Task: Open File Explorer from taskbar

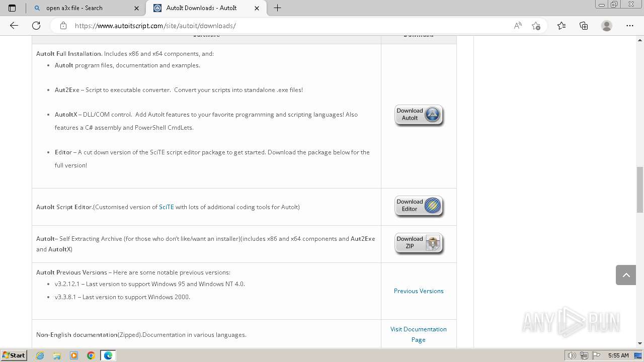Action: click(x=57, y=355)
